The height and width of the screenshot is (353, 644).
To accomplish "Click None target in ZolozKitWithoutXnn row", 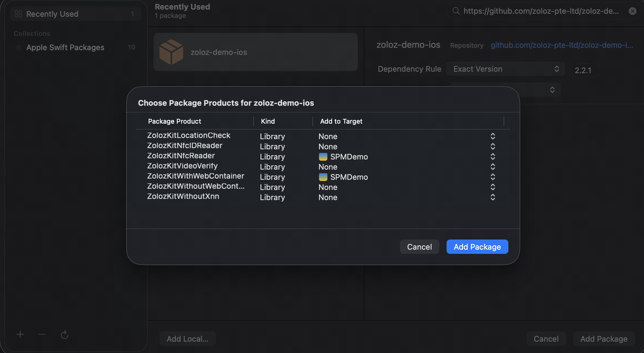I will [x=328, y=197].
